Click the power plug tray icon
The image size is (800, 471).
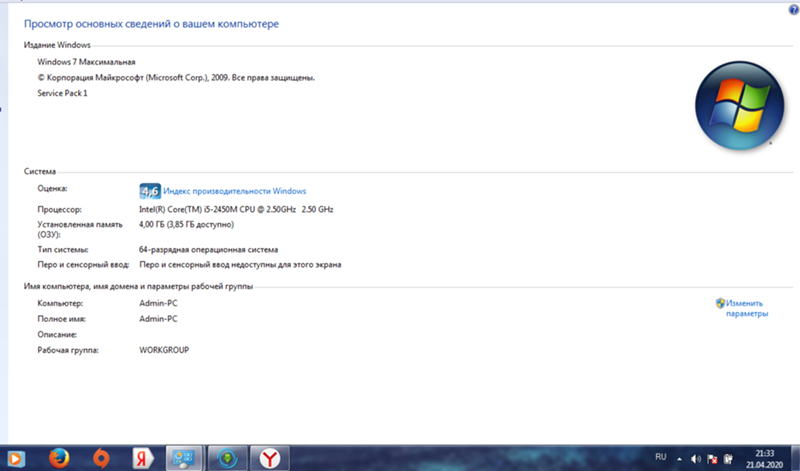click(x=729, y=459)
